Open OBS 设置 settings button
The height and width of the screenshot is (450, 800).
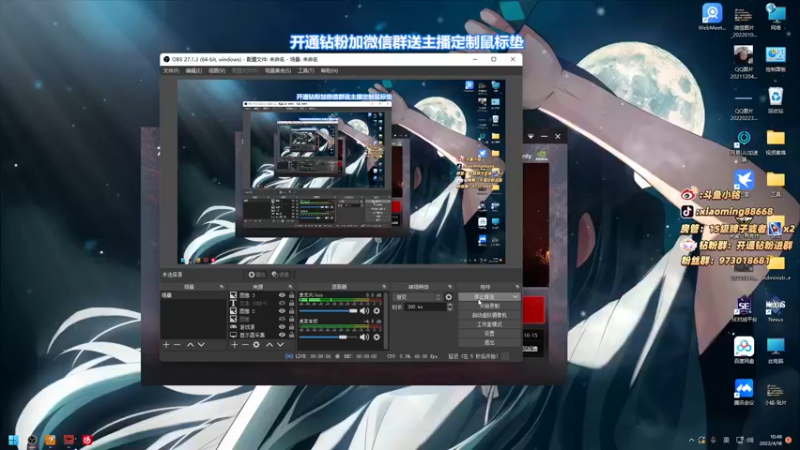pyautogui.click(x=489, y=333)
